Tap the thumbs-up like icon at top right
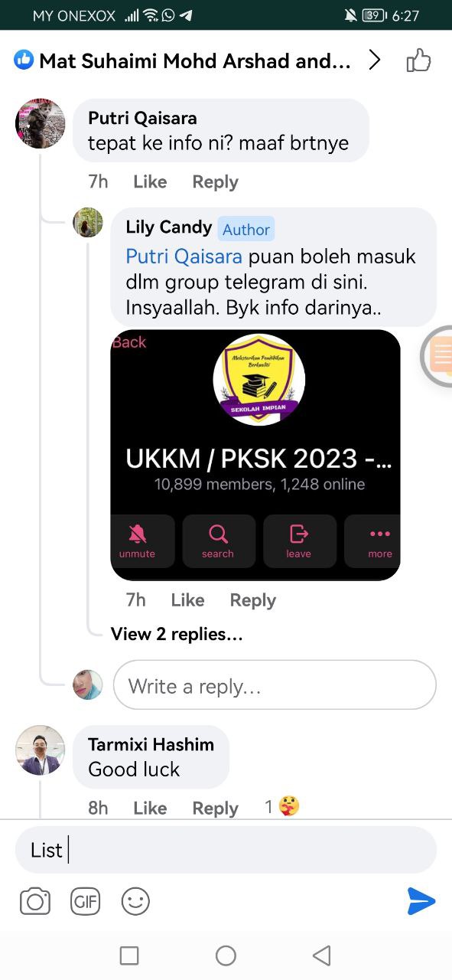Viewport: 452px width, 980px height. tap(419, 60)
